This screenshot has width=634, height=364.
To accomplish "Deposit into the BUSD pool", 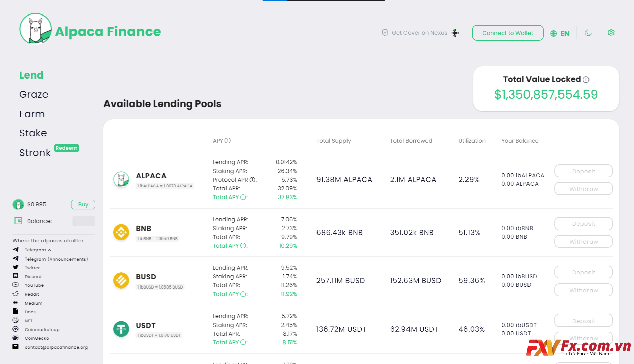I will pos(583,272).
